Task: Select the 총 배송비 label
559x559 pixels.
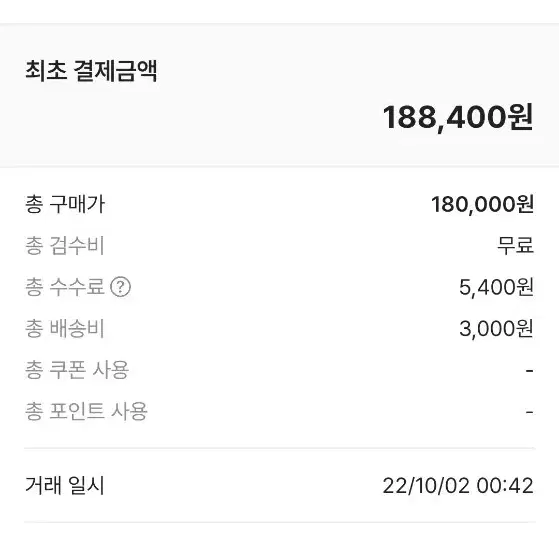Action: tap(65, 328)
